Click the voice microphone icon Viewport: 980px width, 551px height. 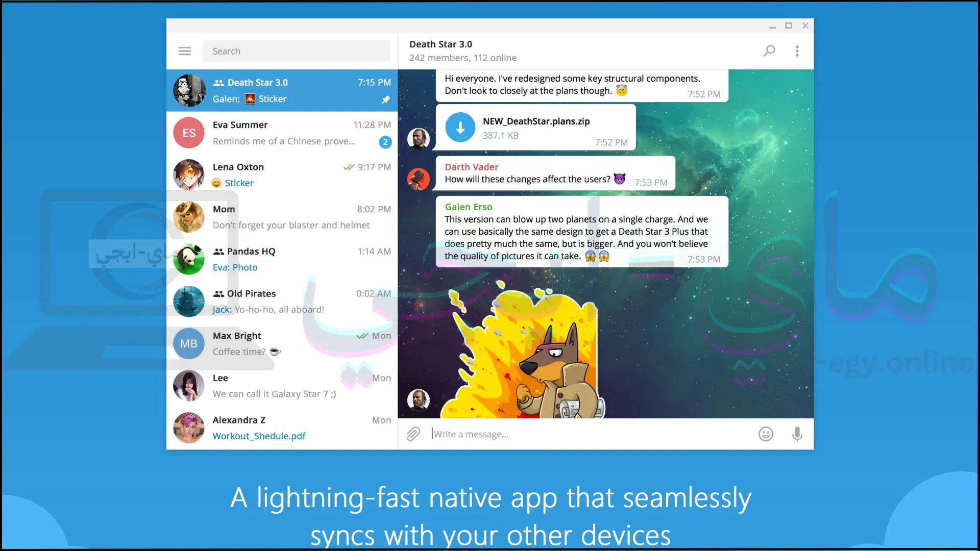pyautogui.click(x=797, y=434)
